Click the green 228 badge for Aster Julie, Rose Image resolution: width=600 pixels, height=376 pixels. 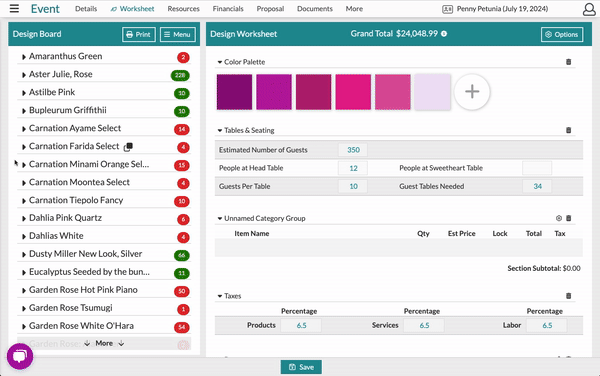tap(180, 75)
